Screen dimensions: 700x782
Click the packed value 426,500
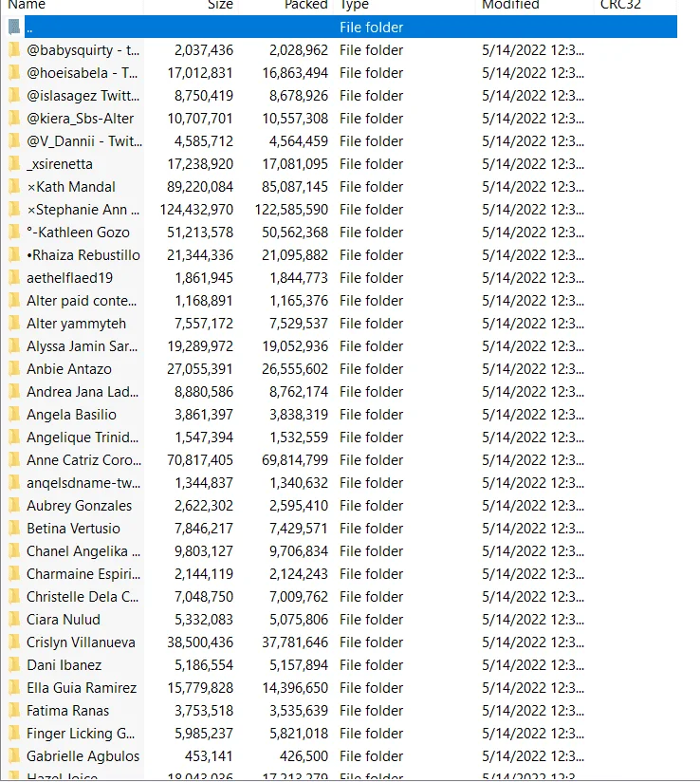click(304, 756)
